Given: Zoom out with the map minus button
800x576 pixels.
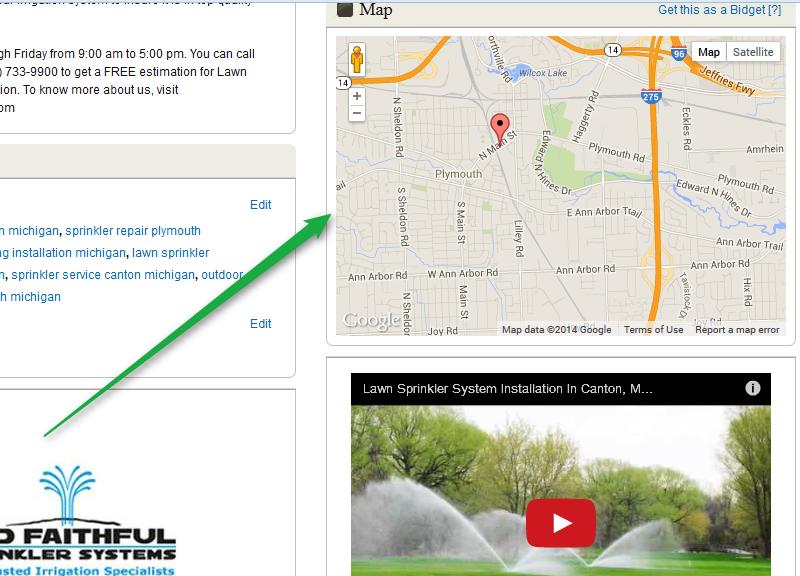Looking at the screenshot, I should pyautogui.click(x=357, y=113).
